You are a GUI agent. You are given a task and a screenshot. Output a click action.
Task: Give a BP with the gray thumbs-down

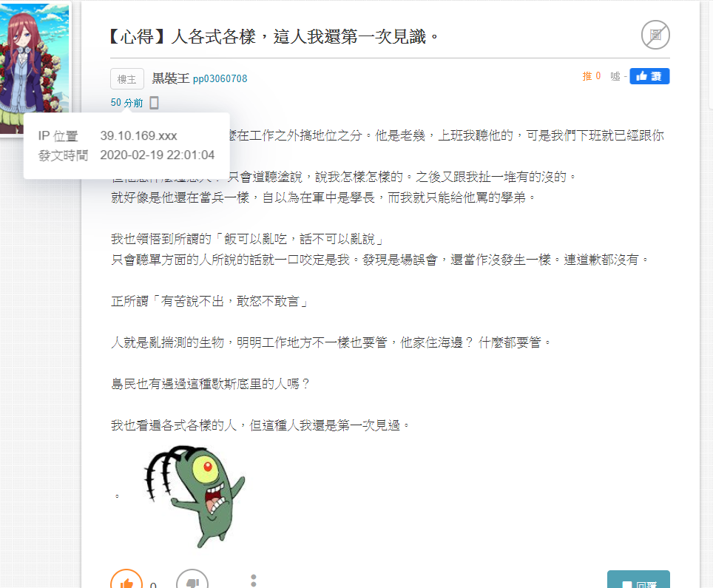[192, 580]
